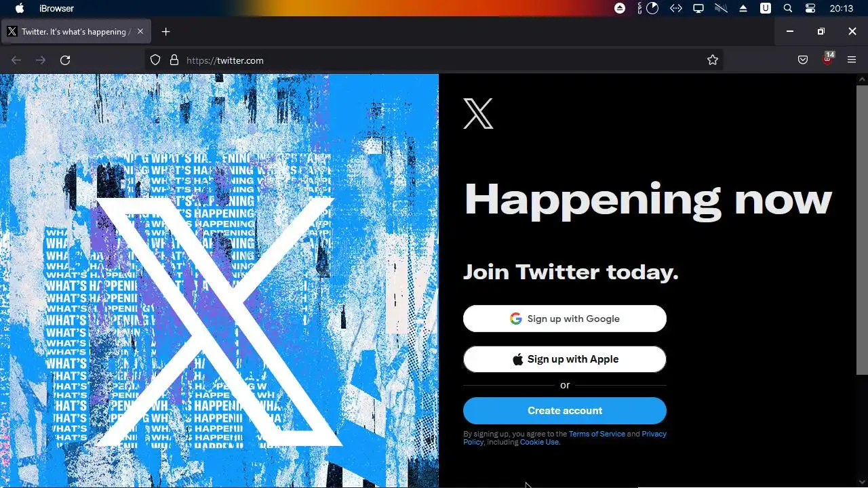This screenshot has width=868, height=488.
Task: Click the shield tracking protection icon
Action: [x=155, y=60]
